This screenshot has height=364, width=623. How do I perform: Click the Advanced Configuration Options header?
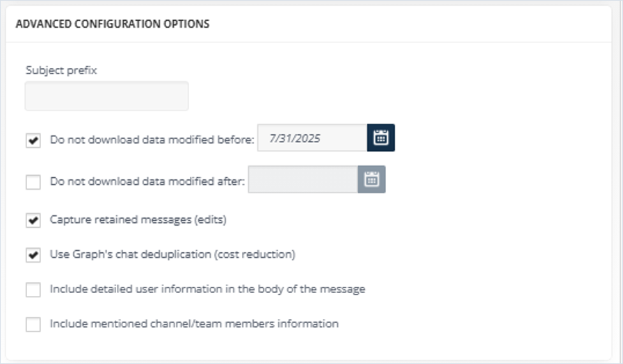(113, 24)
